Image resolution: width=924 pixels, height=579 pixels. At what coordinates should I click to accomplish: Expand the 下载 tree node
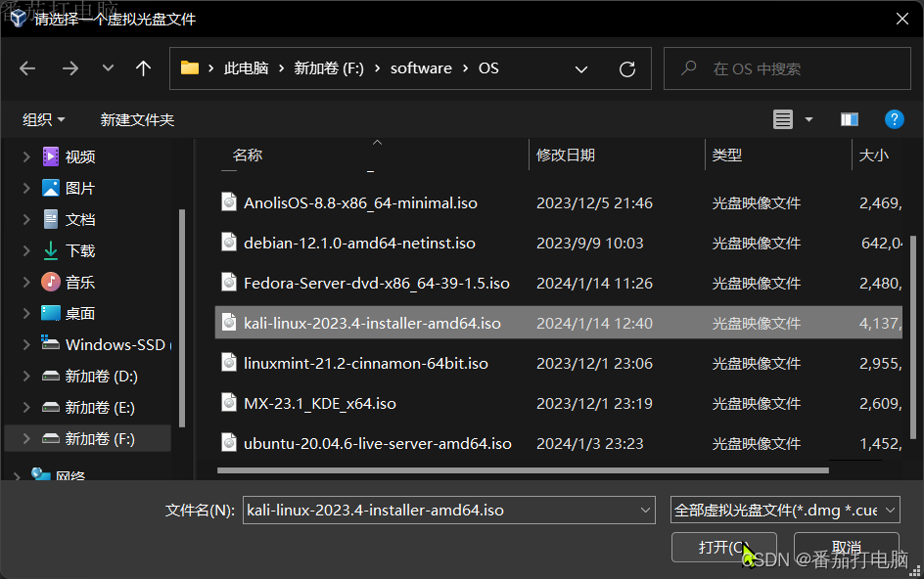[x=25, y=250]
